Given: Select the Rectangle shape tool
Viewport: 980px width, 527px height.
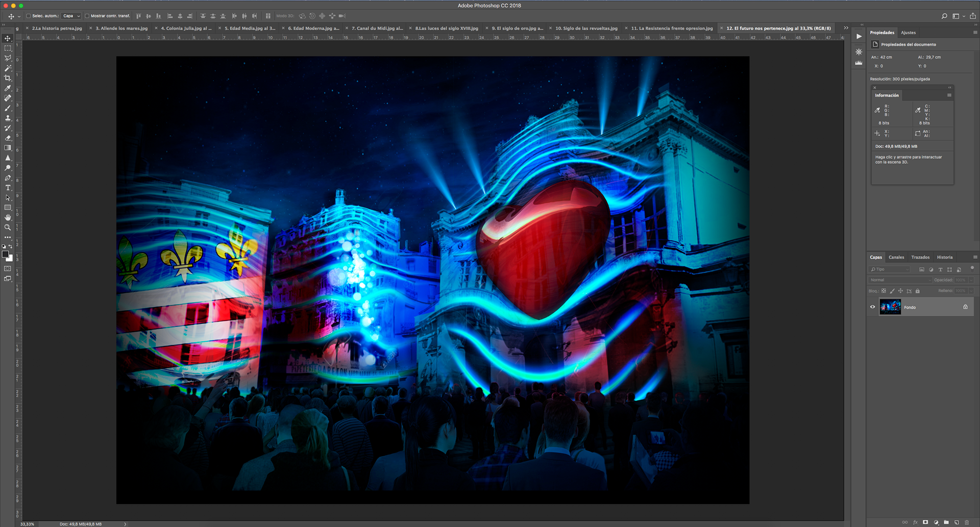Looking at the screenshot, I should click(8, 208).
